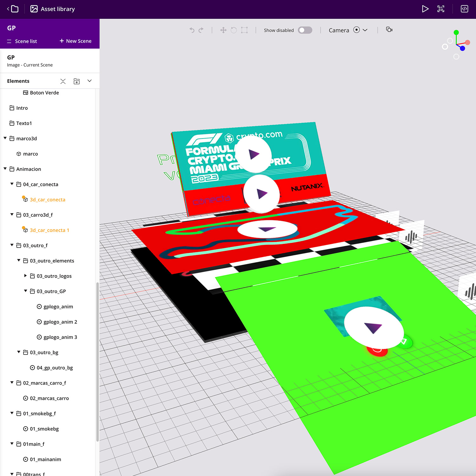Play the video on the teal banner
The image size is (476, 476).
254,155
